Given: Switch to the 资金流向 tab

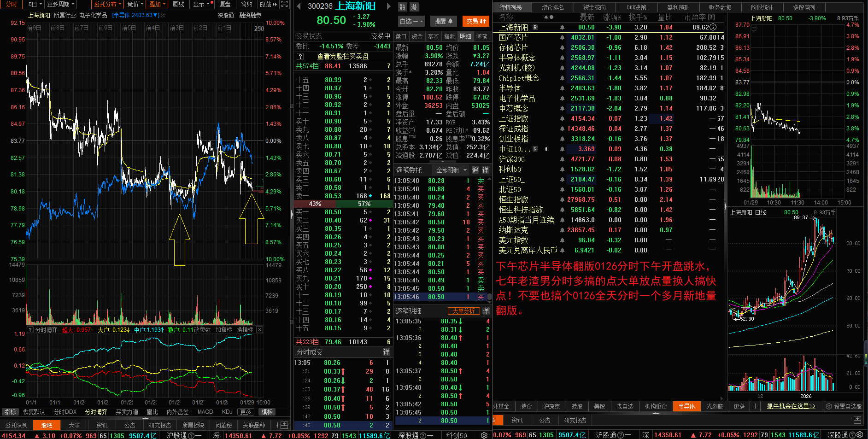Looking at the screenshot, I should tap(594, 7).
